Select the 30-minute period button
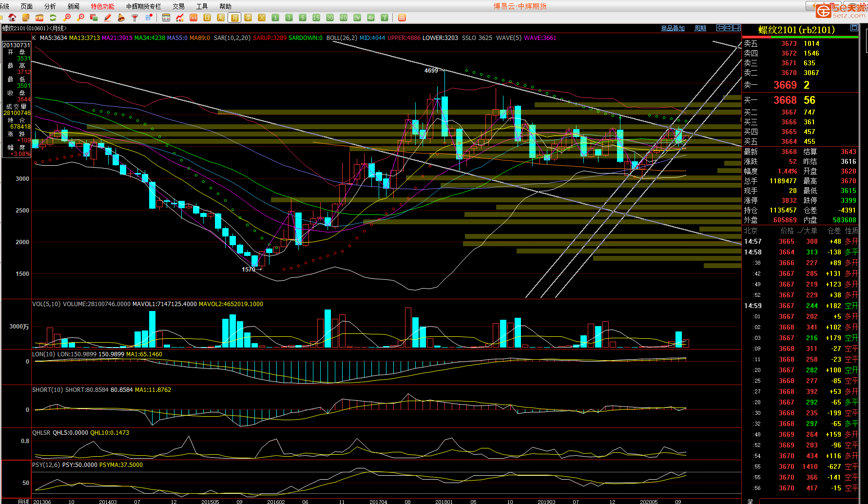The image size is (868, 504). point(330,18)
